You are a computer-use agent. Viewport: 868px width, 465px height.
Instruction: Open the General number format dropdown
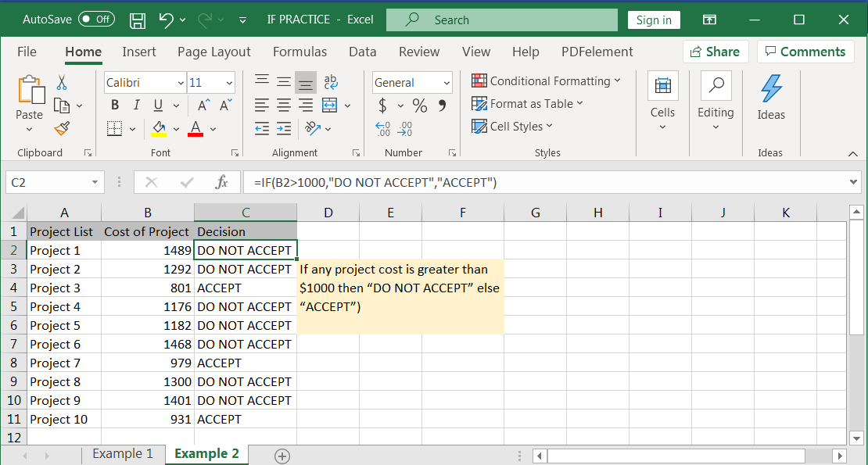click(x=447, y=83)
